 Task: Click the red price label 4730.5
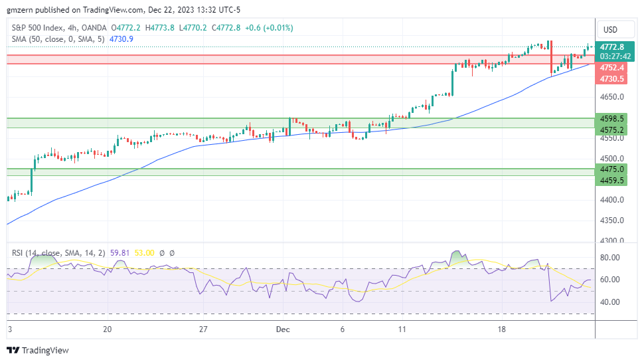click(611, 78)
